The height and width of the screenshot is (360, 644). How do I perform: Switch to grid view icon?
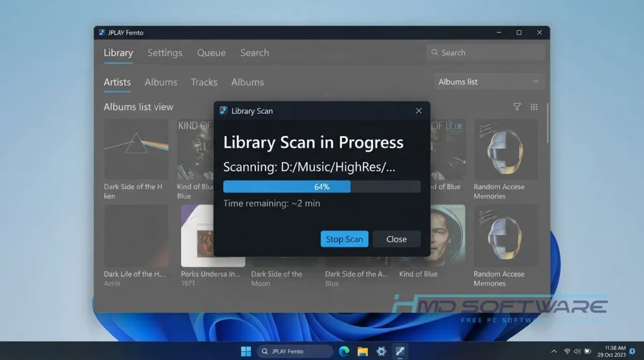coord(534,107)
